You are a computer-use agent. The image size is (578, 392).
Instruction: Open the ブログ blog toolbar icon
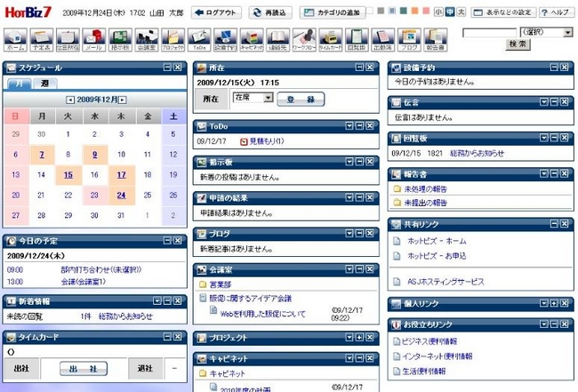pyautogui.click(x=409, y=40)
